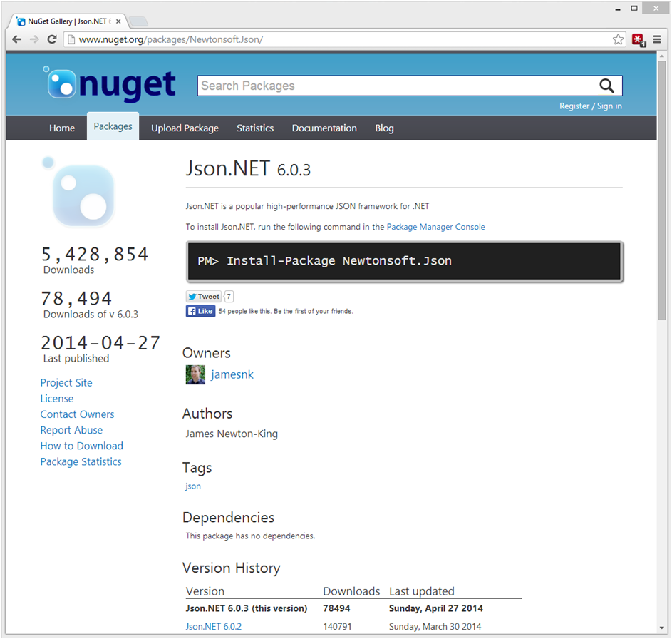Follow the Package Manager Console link
This screenshot has height=639, width=672.
click(435, 227)
